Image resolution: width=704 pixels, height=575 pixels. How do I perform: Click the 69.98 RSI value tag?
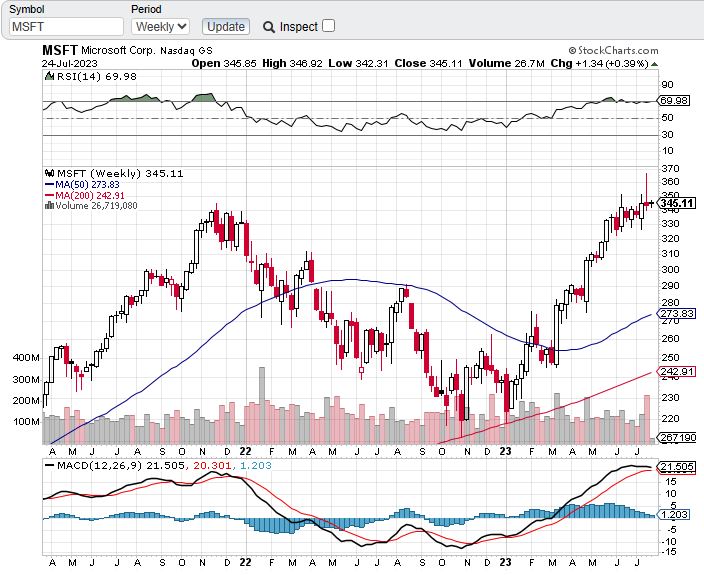673,101
